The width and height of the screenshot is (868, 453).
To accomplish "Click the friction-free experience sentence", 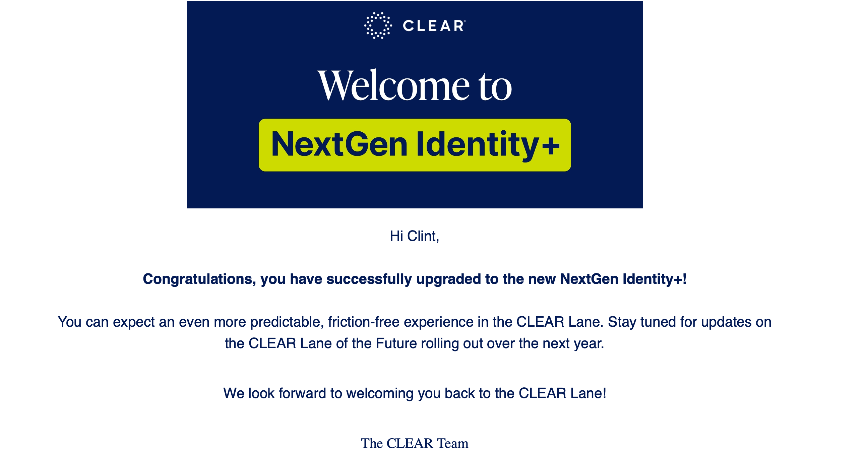I will click(330, 322).
